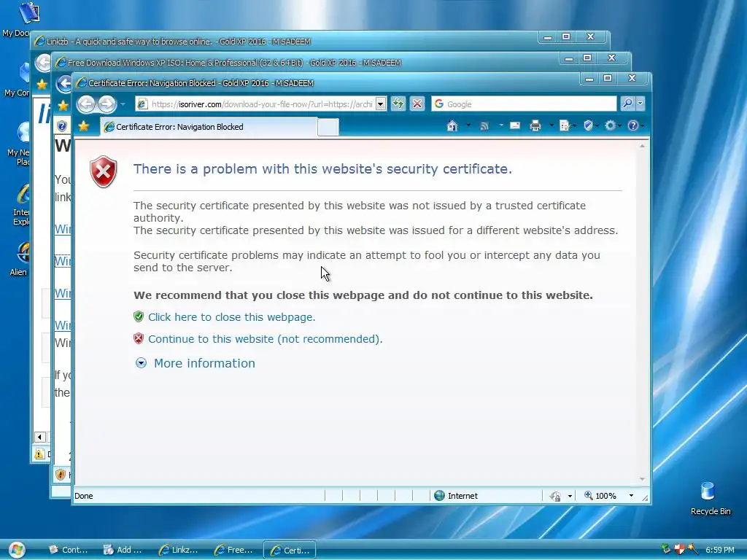
Task: Open the recent pages dropdown beside the Forward button
Action: (123, 104)
